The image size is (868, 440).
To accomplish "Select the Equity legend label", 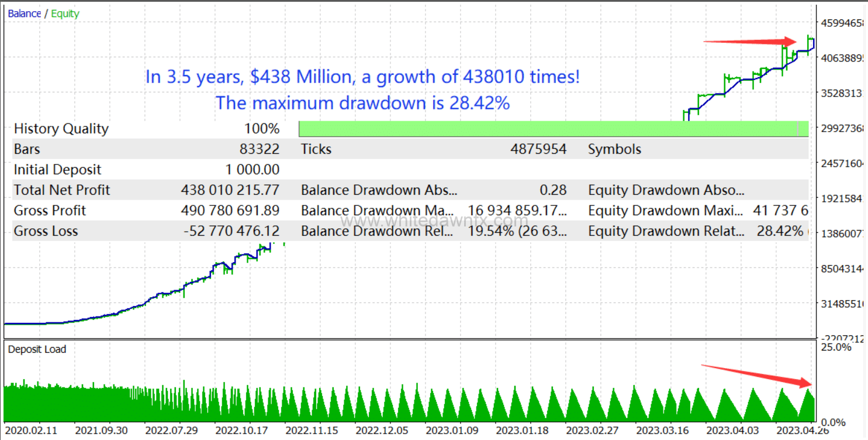I will click(x=65, y=13).
